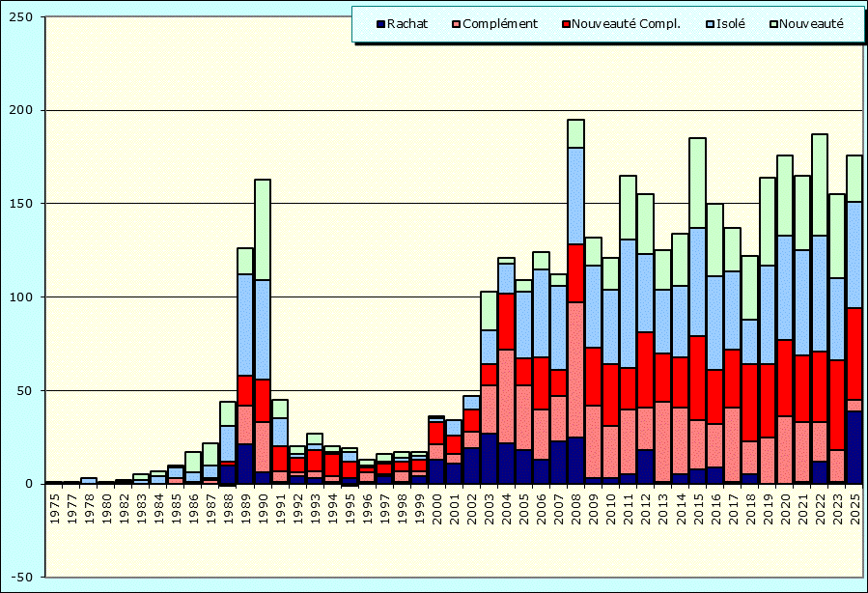
Task: Click the 250 label on the vertical axis
Action: point(21,17)
